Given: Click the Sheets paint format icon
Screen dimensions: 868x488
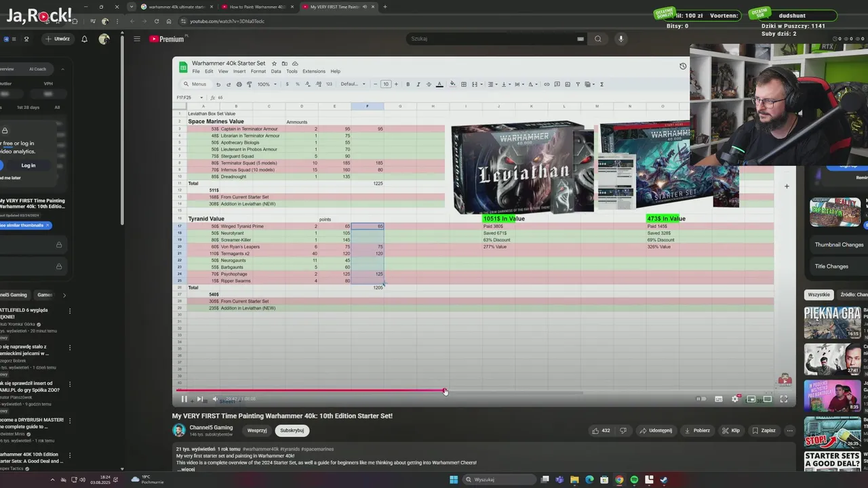Looking at the screenshot, I should [249, 84].
